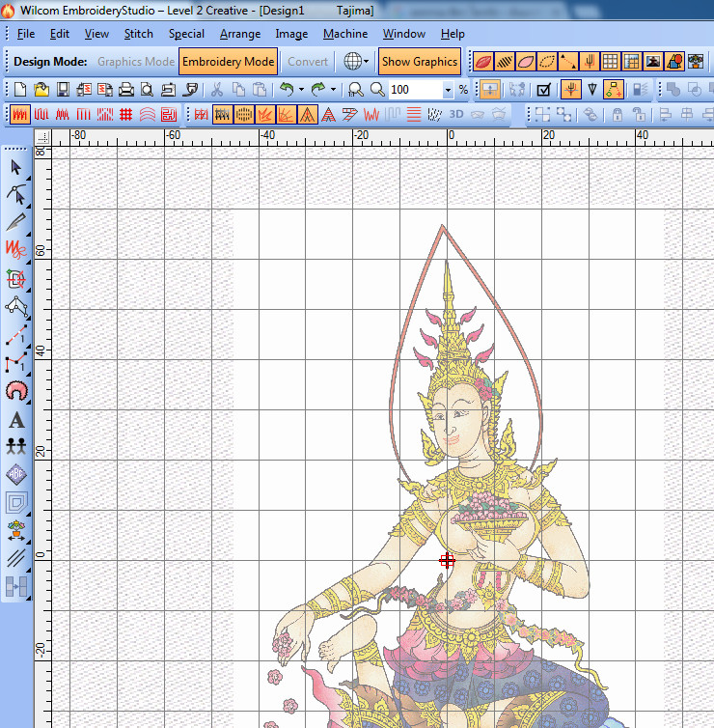Toggle the pink leaf outlines view
This screenshot has width=714, height=728.
[x=526, y=61]
